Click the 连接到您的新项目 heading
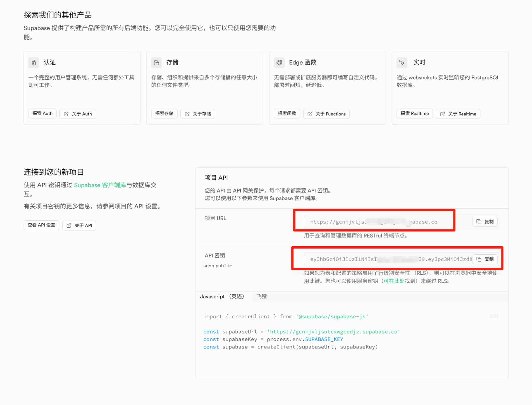This screenshot has height=405, width=532. 54,172
